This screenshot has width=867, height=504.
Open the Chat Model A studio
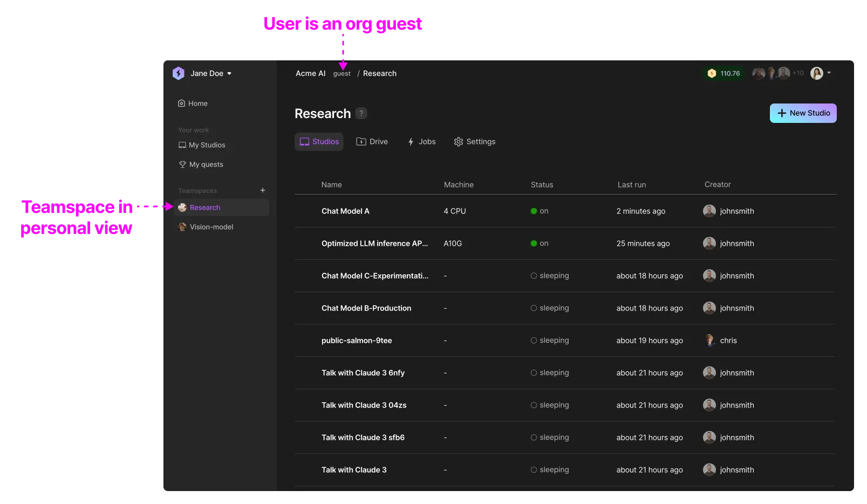tap(345, 211)
